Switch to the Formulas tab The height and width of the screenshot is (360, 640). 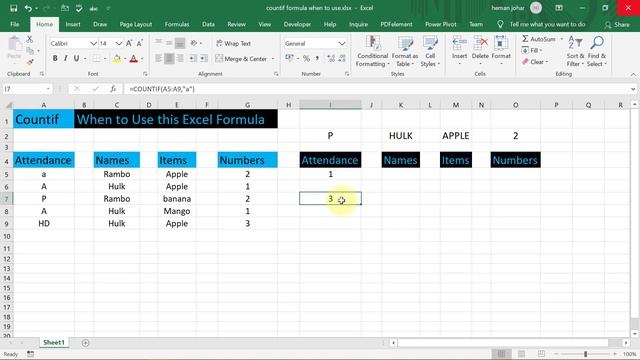point(177,24)
